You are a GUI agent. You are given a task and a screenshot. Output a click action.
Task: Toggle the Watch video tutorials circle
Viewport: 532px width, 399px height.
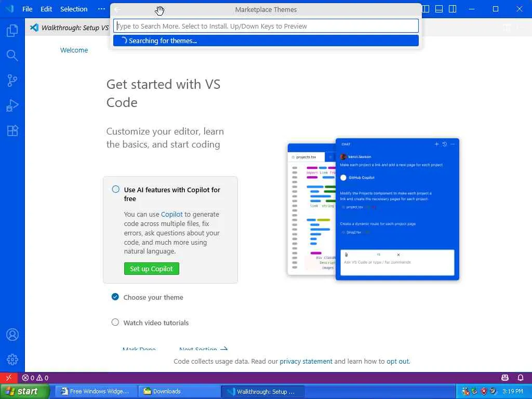(x=115, y=322)
